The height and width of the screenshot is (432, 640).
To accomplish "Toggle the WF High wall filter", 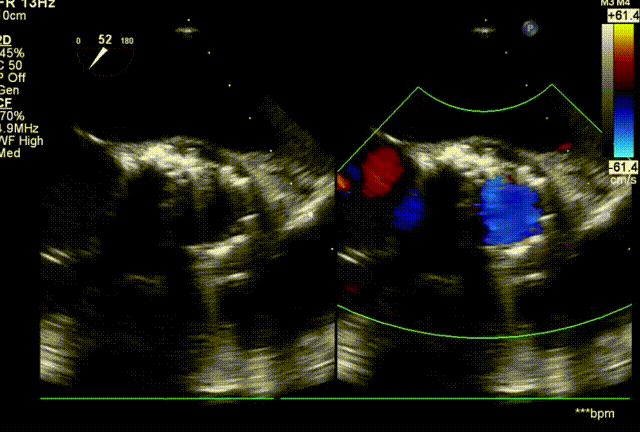I will tap(18, 139).
